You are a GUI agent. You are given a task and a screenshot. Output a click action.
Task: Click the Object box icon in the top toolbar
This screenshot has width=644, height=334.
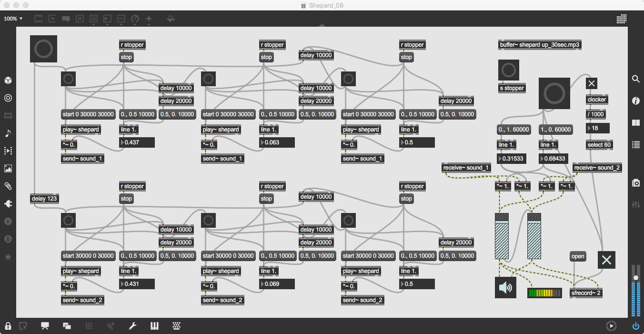tap(39, 19)
